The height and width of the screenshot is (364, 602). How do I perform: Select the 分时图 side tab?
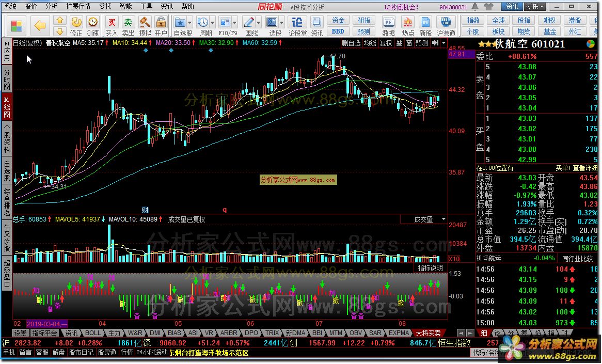[7, 78]
